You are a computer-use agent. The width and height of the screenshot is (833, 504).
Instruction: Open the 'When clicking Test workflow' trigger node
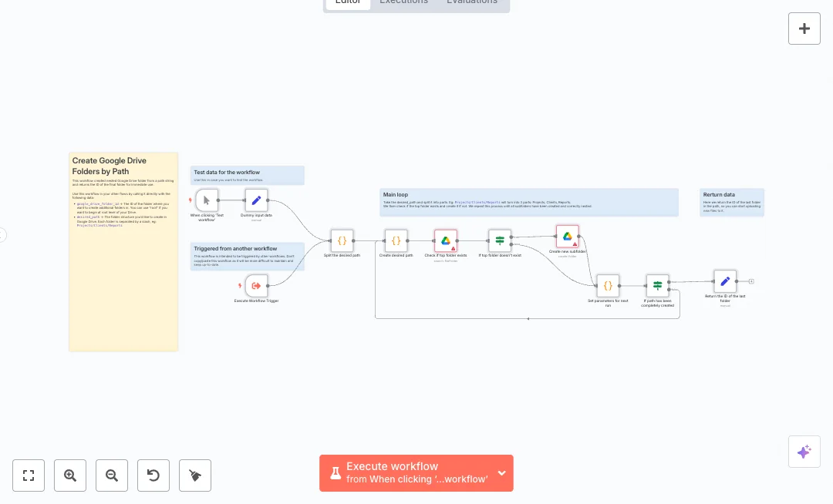pos(207,200)
